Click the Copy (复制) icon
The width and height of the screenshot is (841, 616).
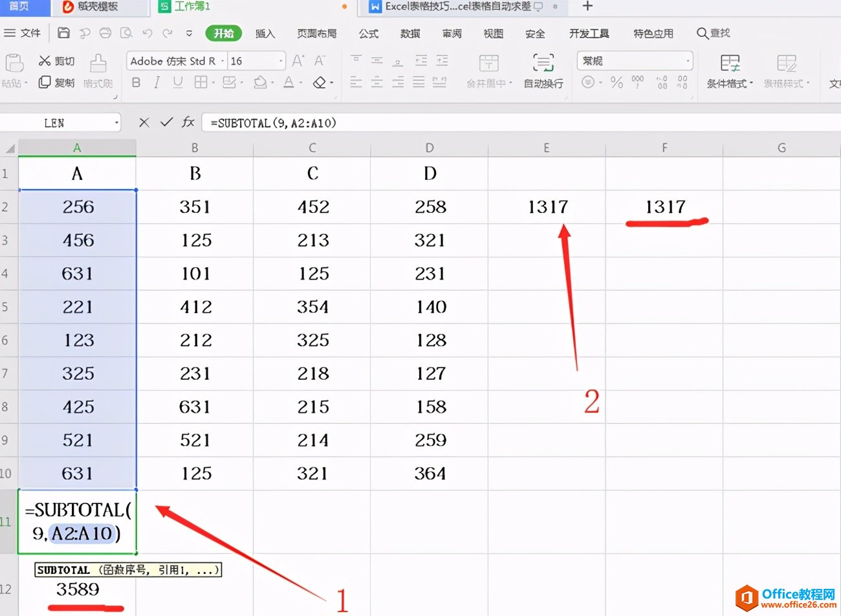click(x=45, y=82)
